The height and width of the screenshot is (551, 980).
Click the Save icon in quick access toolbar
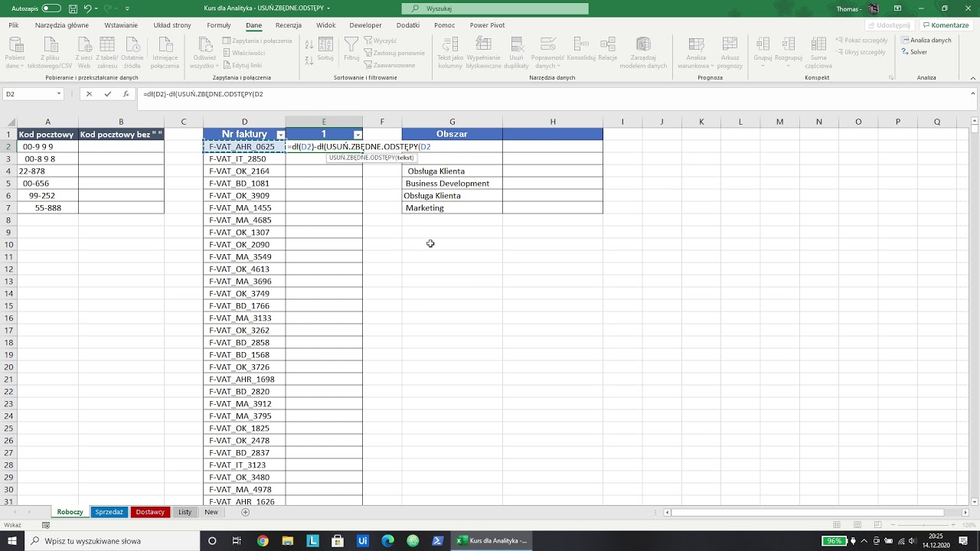73,8
